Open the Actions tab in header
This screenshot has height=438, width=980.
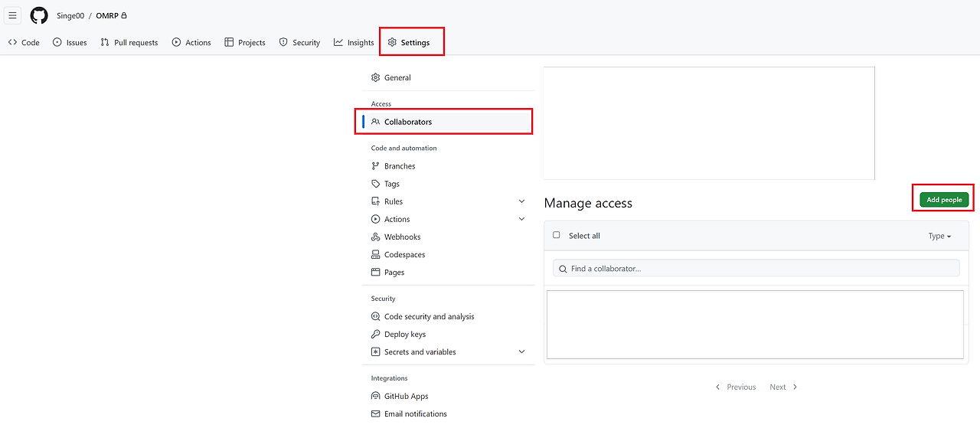pyautogui.click(x=191, y=43)
